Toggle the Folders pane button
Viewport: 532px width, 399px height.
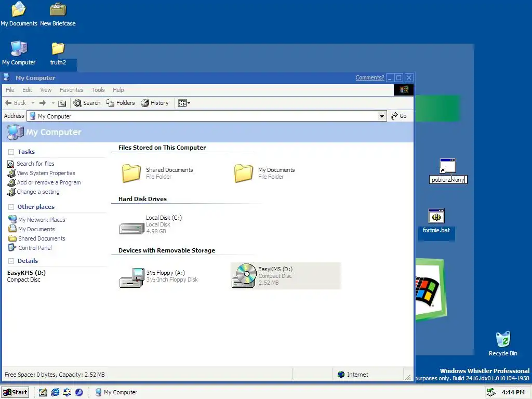121,103
